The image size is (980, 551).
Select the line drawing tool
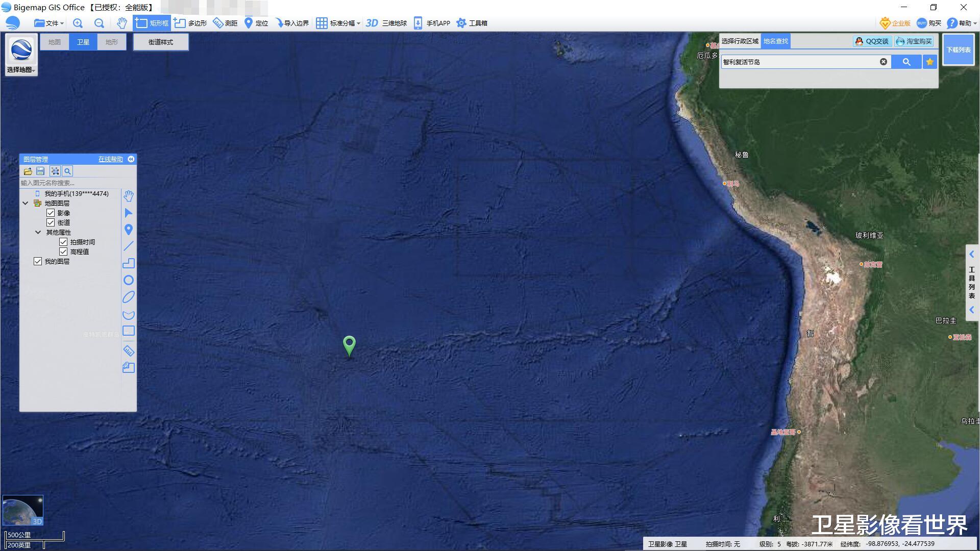point(129,246)
